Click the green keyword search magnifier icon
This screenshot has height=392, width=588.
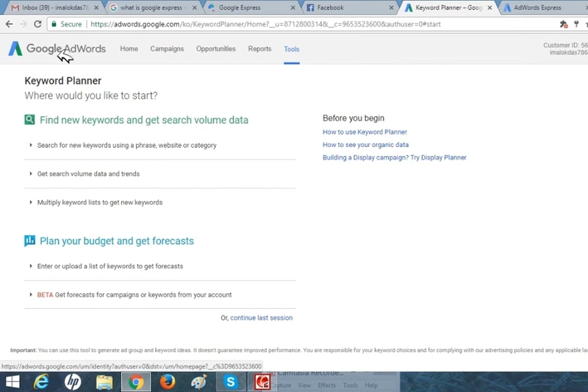[29, 120]
